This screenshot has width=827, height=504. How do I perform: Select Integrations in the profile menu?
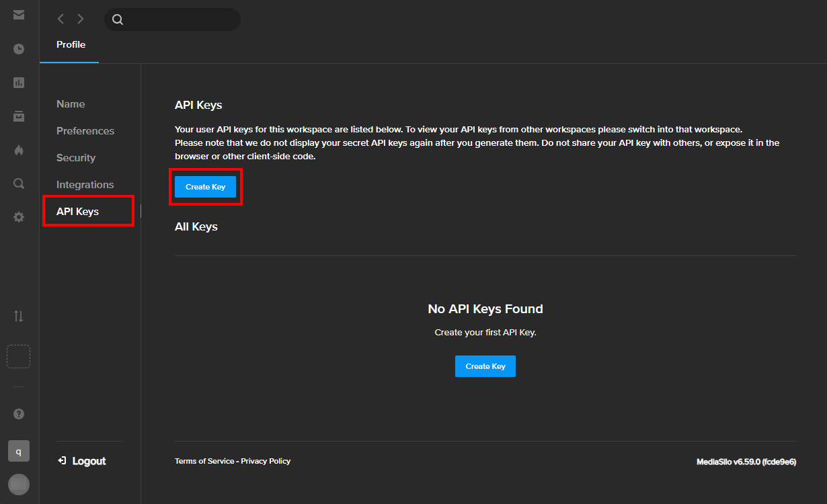tap(85, 185)
